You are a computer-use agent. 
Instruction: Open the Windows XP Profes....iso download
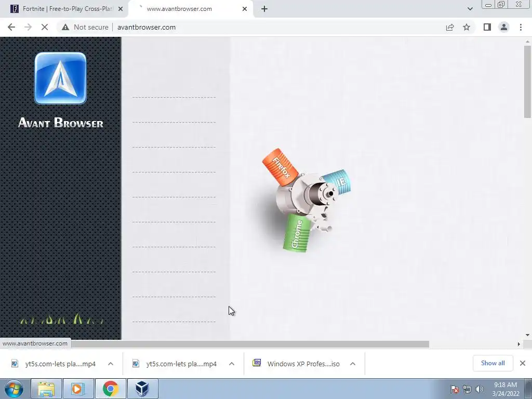[303, 364]
